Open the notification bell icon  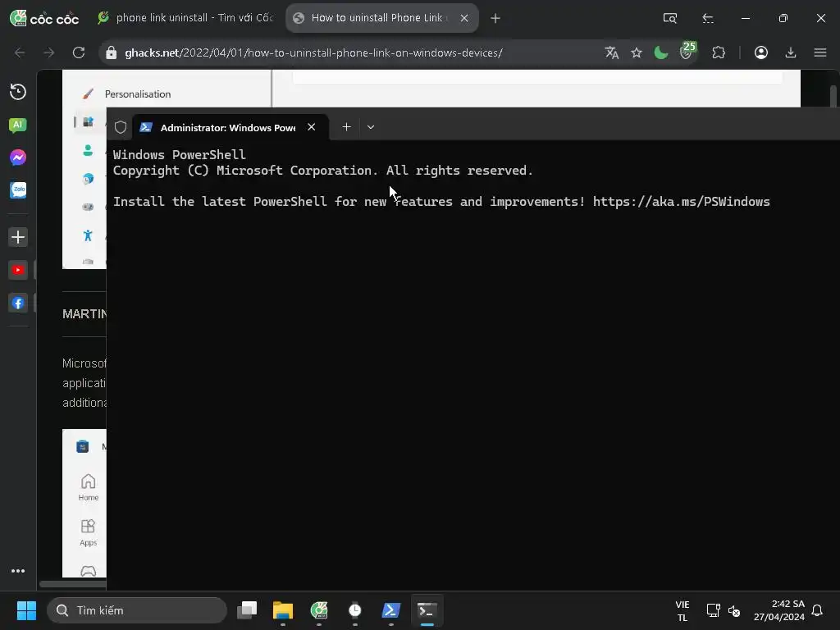tap(818, 610)
